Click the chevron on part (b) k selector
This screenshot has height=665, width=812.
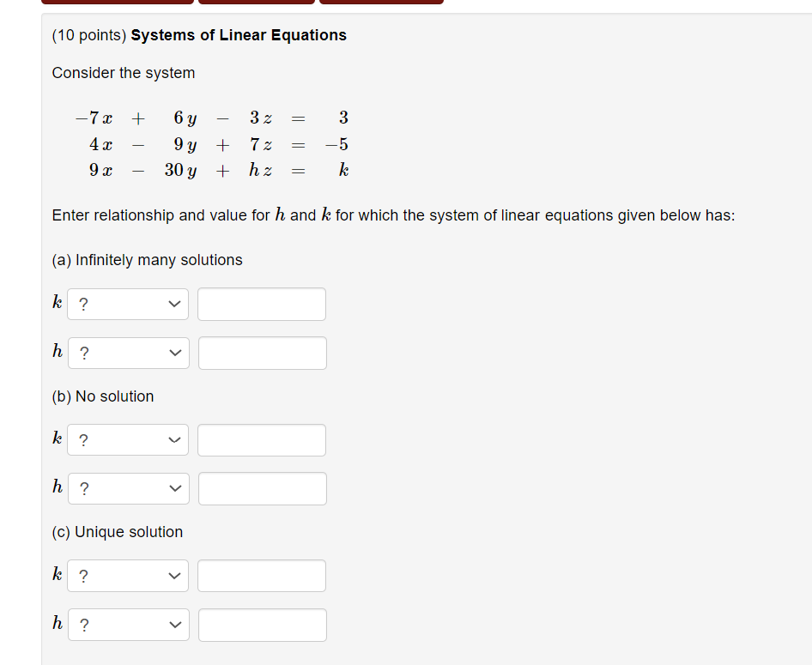click(x=174, y=439)
